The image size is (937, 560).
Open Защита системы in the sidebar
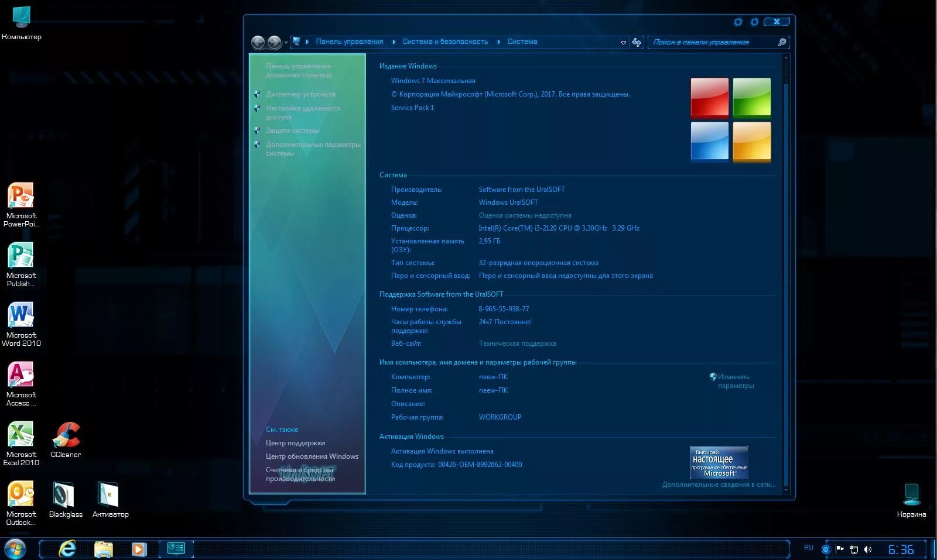coord(293,130)
